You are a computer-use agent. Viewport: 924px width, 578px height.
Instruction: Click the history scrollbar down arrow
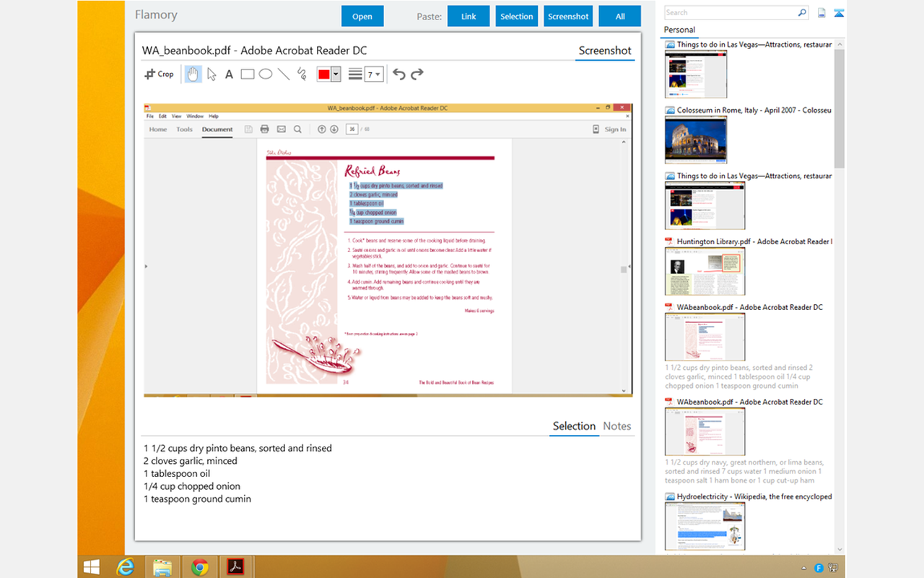pyautogui.click(x=839, y=550)
